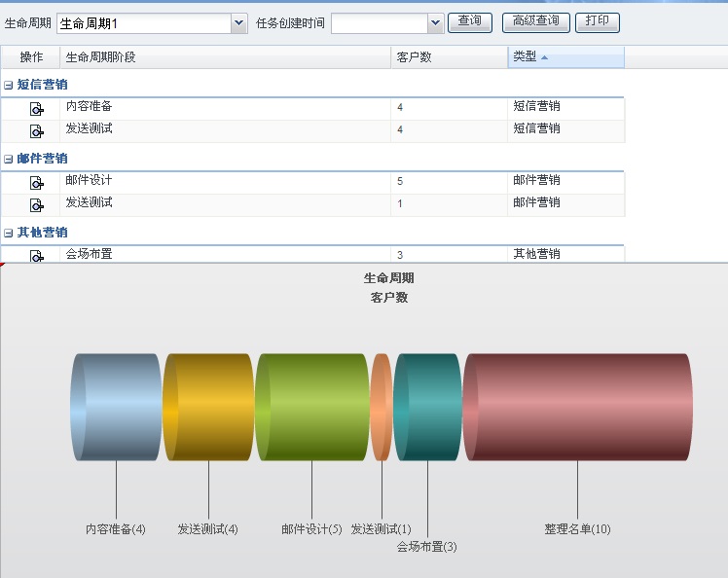The image size is (728, 578).
Task: Select 发送测试 cell under 邮件营销
Action: [225, 205]
